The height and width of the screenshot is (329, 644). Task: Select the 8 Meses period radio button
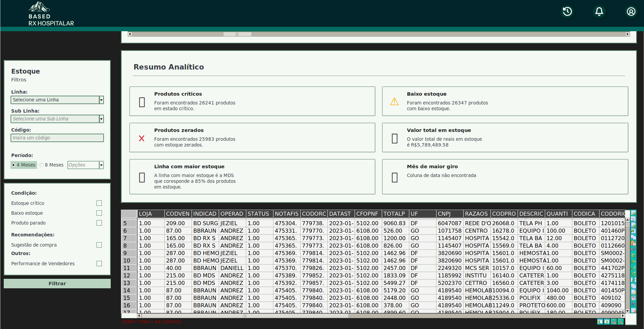pos(42,165)
